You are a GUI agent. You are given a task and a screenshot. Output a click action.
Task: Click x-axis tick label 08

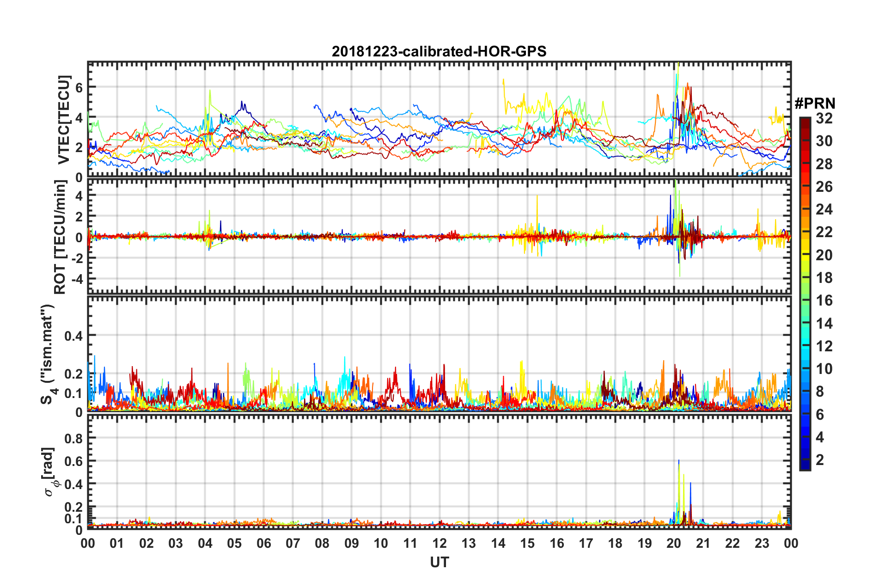coord(322,543)
